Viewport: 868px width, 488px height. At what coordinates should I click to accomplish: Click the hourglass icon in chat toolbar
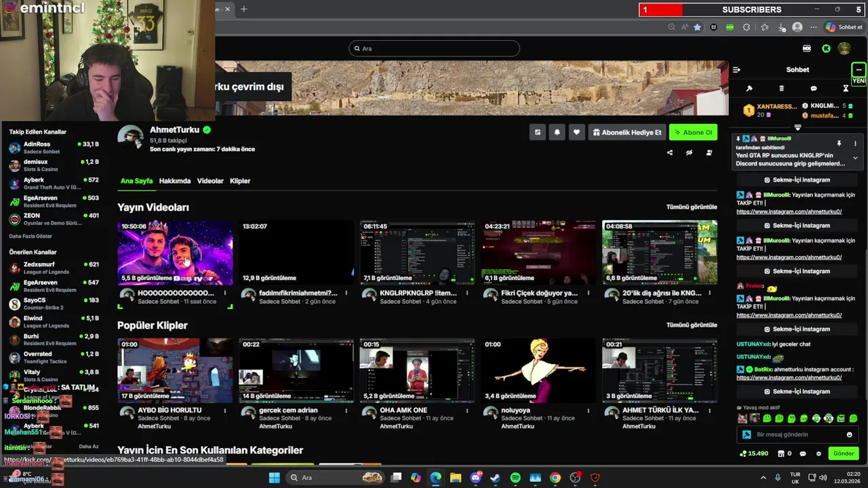coord(846,89)
